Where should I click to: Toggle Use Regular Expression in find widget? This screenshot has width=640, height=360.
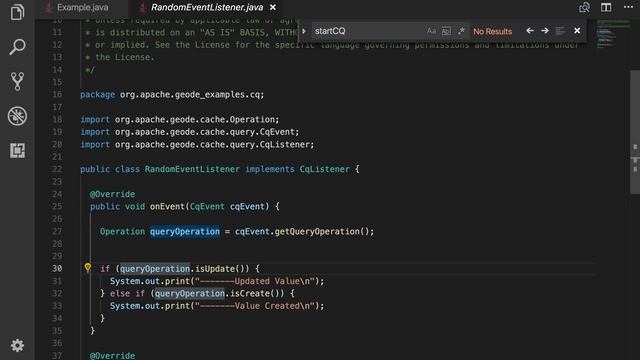(x=461, y=31)
